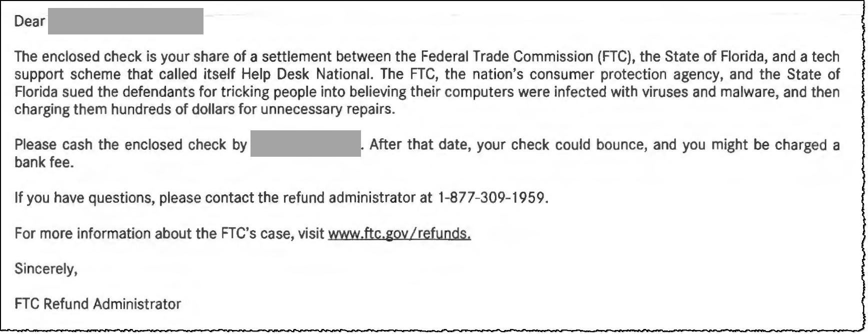The width and height of the screenshot is (868, 334).
Task: Click the "FTC Refund Administrator" signature
Action: click(97, 304)
